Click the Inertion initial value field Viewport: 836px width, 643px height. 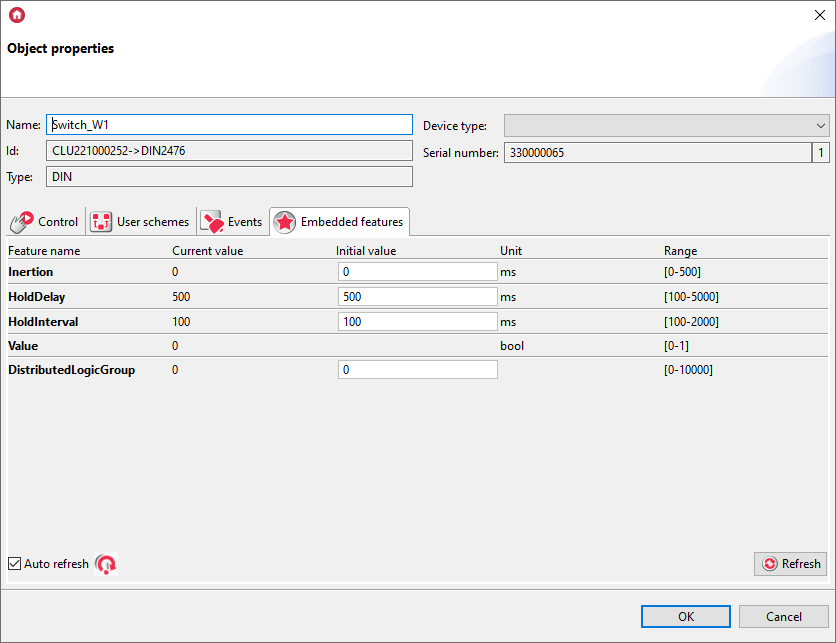(417, 271)
